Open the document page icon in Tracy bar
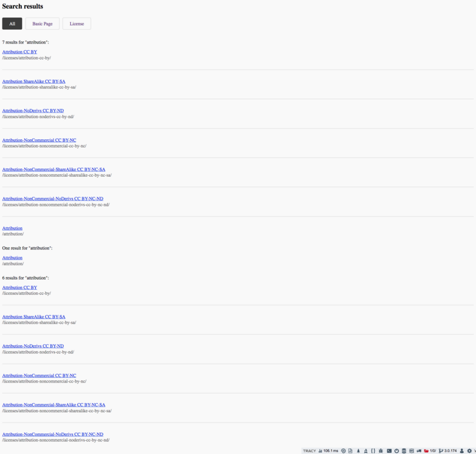 350,451
